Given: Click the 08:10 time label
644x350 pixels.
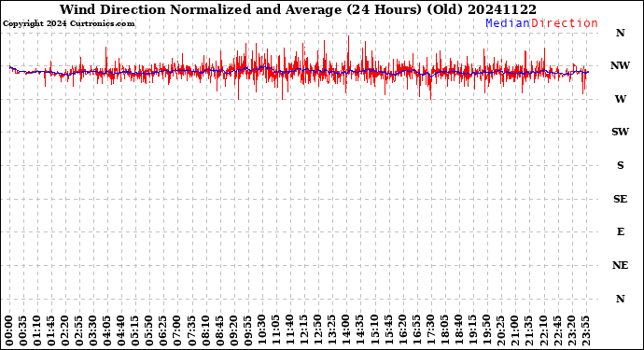Looking at the screenshot, I should coord(205,331).
